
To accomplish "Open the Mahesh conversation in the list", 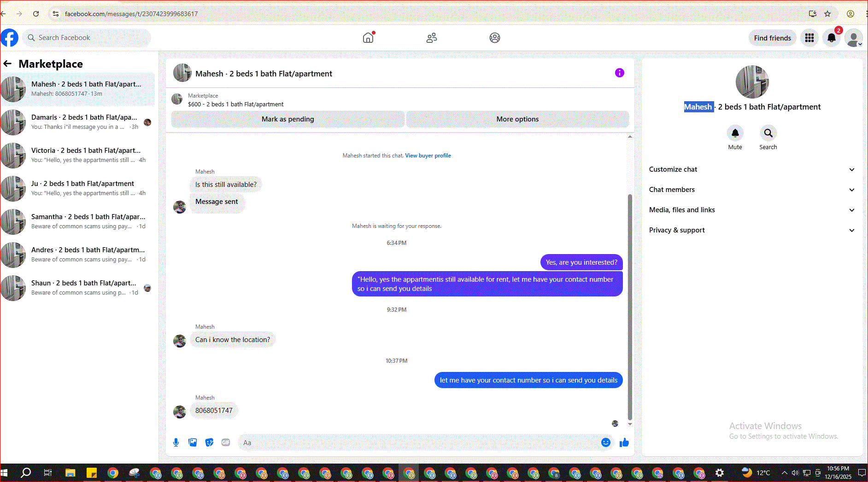I will [x=77, y=89].
